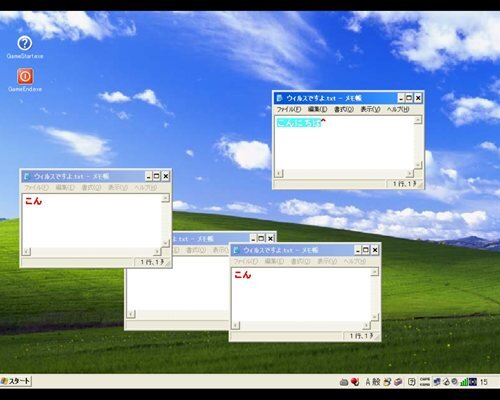The width and height of the screenshot is (500, 400).
Task: Click the IME pad icon next to 般
Action: pos(387,382)
